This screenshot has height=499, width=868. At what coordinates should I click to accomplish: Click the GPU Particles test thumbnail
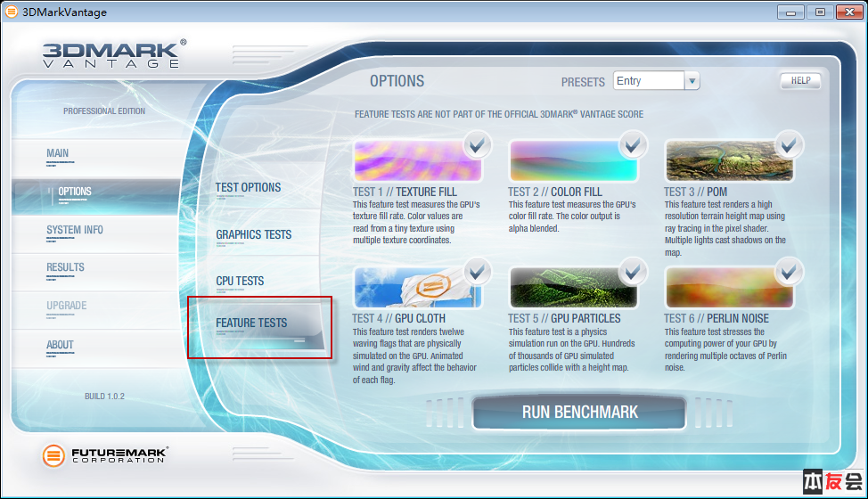click(x=574, y=287)
